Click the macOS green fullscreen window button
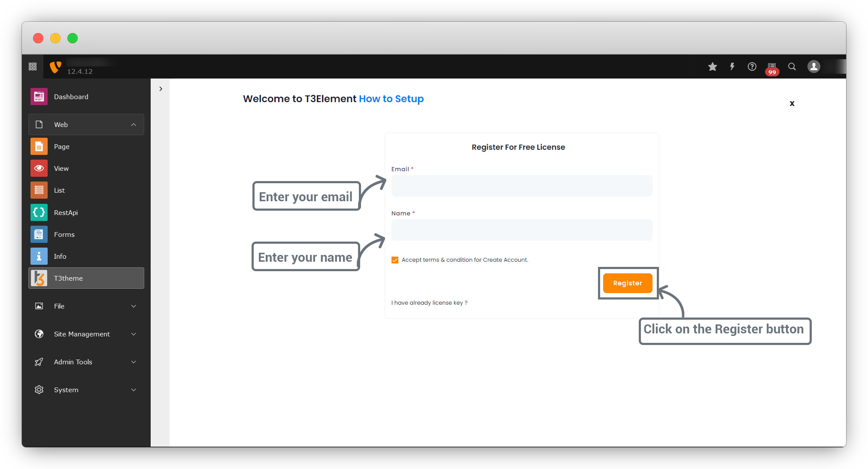Image resolution: width=868 pixels, height=469 pixels. click(x=73, y=38)
